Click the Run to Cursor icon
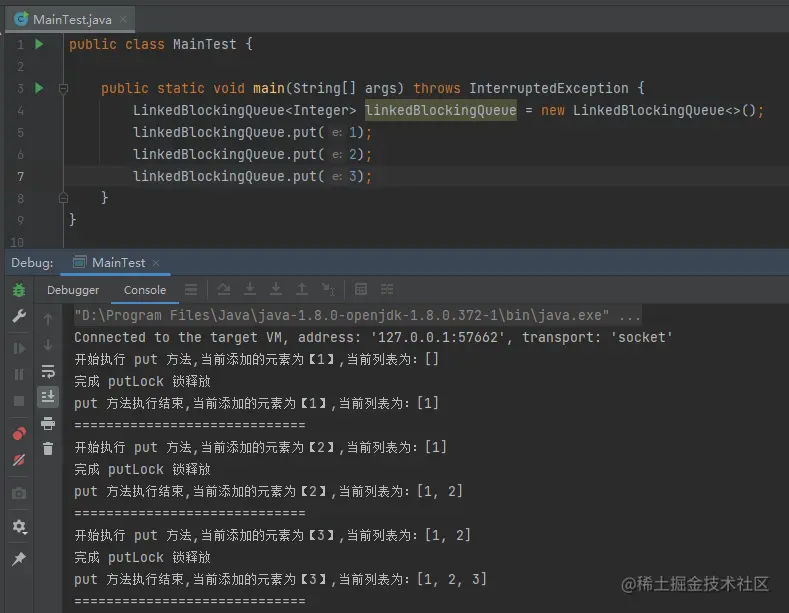The height and width of the screenshot is (613, 789). pos(328,289)
